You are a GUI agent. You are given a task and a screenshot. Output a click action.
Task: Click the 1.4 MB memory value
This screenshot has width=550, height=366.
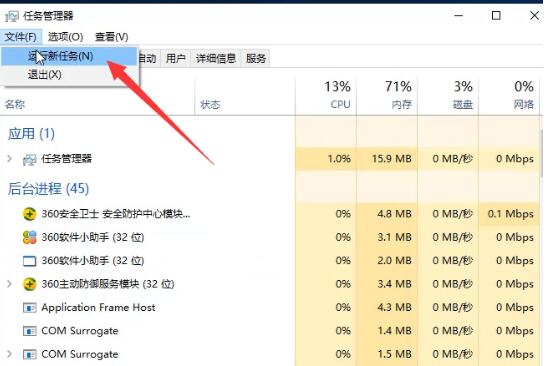click(394, 331)
